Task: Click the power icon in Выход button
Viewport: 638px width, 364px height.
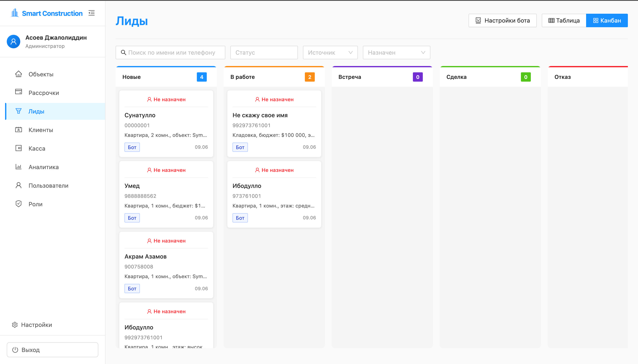Action: pos(15,350)
